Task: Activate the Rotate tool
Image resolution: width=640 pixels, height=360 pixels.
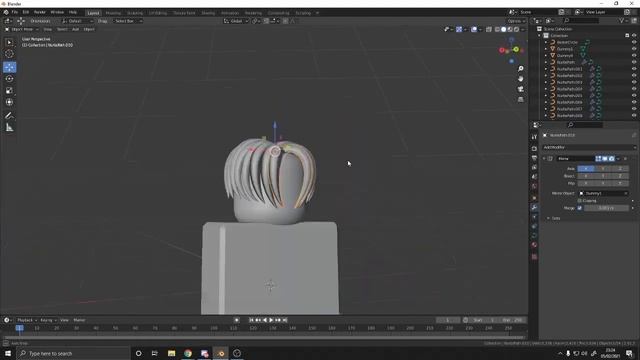Action: (x=9, y=79)
